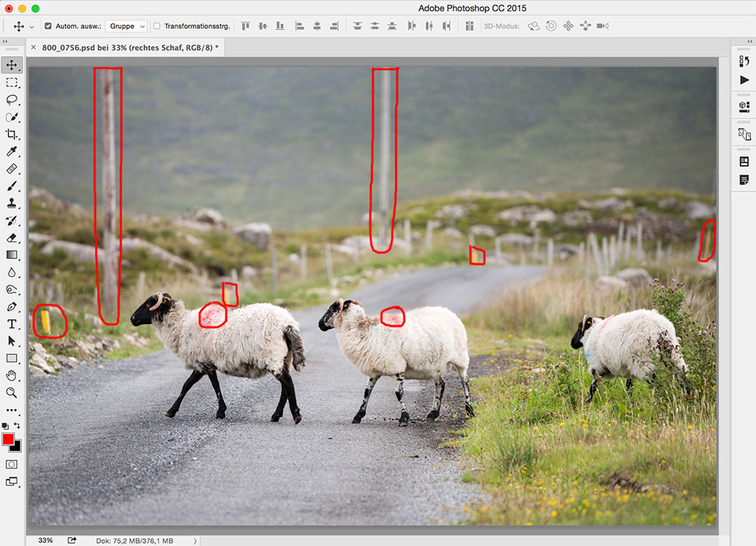Open the Actions panel play icon

[x=744, y=80]
